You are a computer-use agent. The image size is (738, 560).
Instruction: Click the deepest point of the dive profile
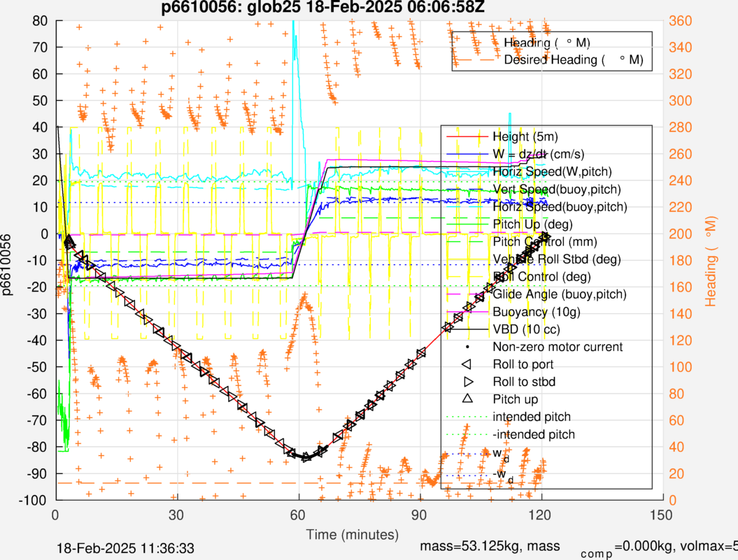(306, 457)
